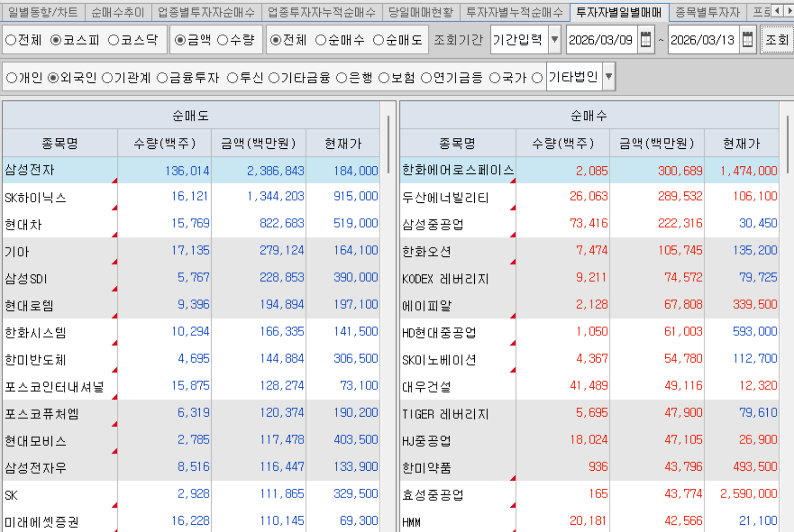Expand the 기간입력 period dropdown
This screenshot has width=794, height=532.
(554, 40)
